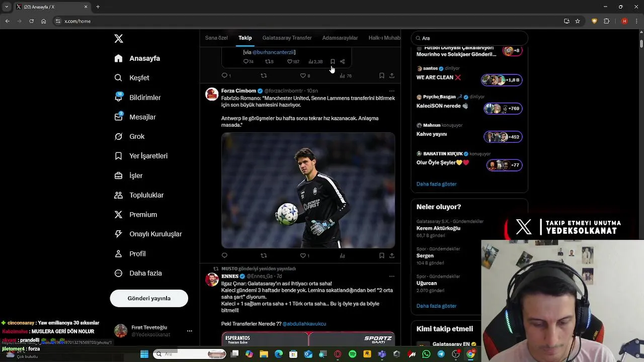This screenshot has width=644, height=362.
Task: Open the Windows Start menu
Action: pos(144,354)
